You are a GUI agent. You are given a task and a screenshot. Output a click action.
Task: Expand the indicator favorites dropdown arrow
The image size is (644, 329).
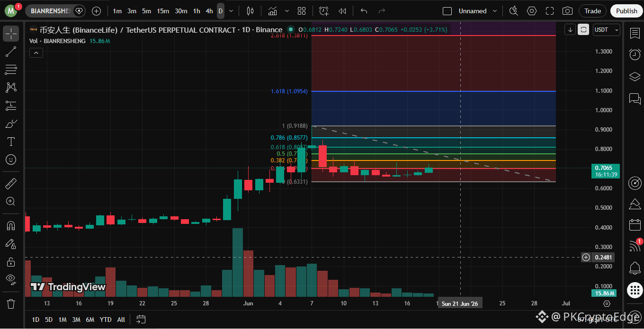(x=287, y=10)
